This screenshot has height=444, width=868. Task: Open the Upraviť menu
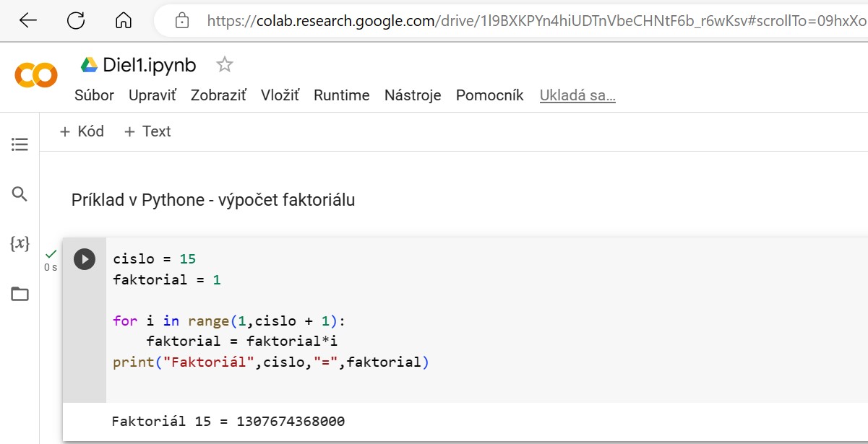click(152, 95)
